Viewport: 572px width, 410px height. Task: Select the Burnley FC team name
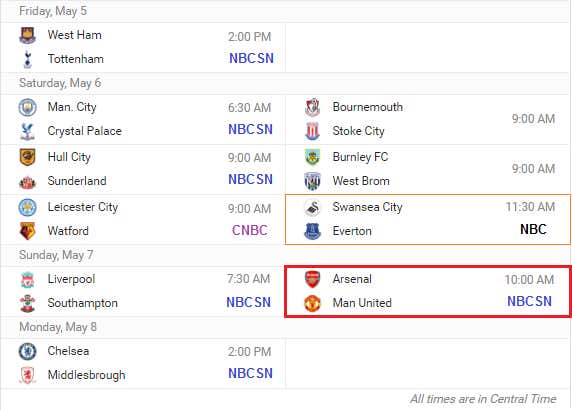tap(360, 157)
